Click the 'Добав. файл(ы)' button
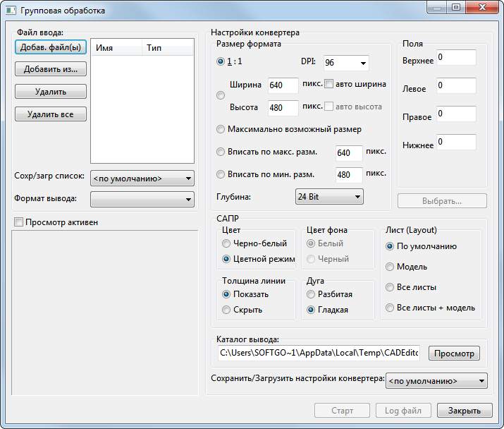Screen dimensions: 504x429 click(50, 48)
